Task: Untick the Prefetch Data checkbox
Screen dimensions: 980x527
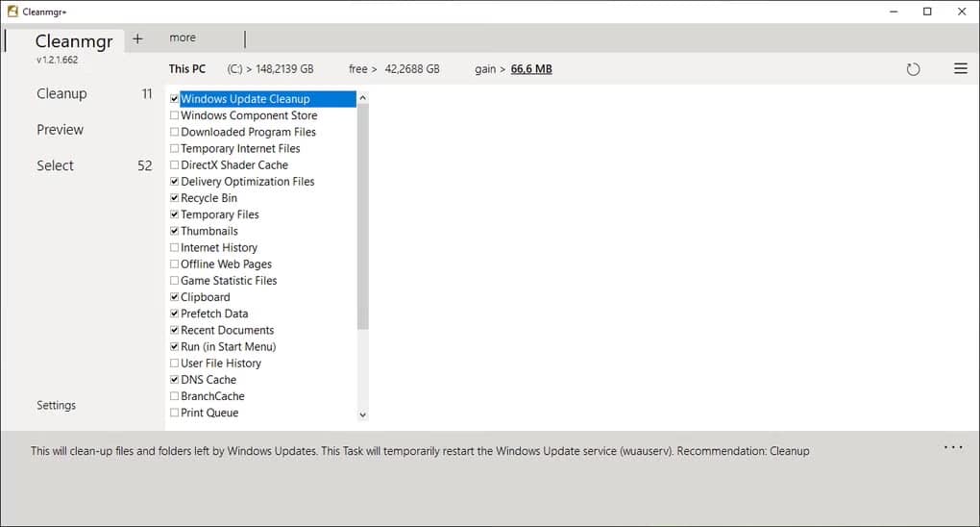Action: [174, 314]
